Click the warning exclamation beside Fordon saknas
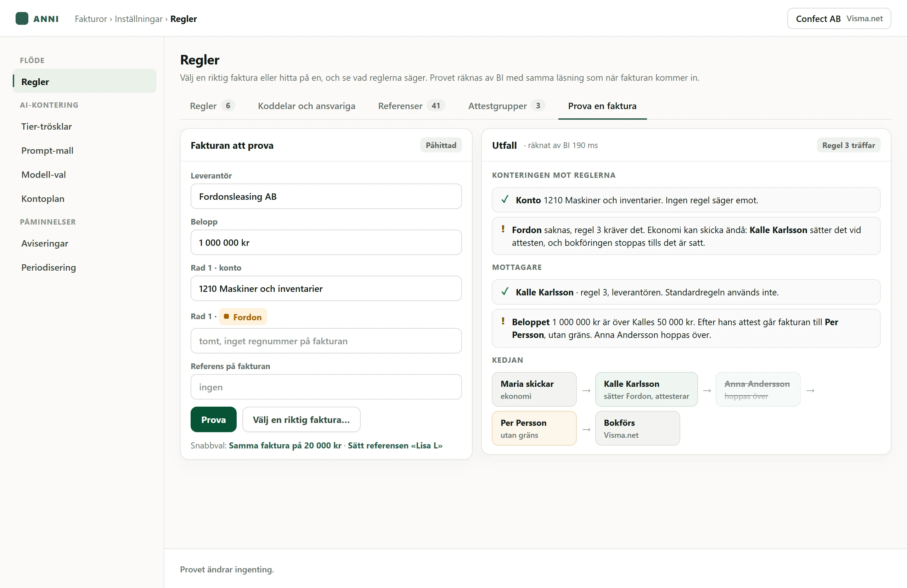Viewport: 907px width, 588px height. (x=503, y=229)
